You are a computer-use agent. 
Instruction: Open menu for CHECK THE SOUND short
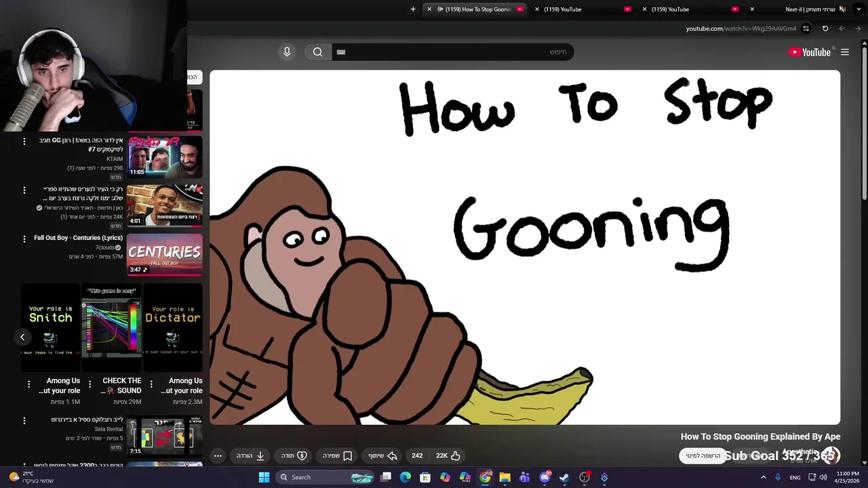point(90,384)
